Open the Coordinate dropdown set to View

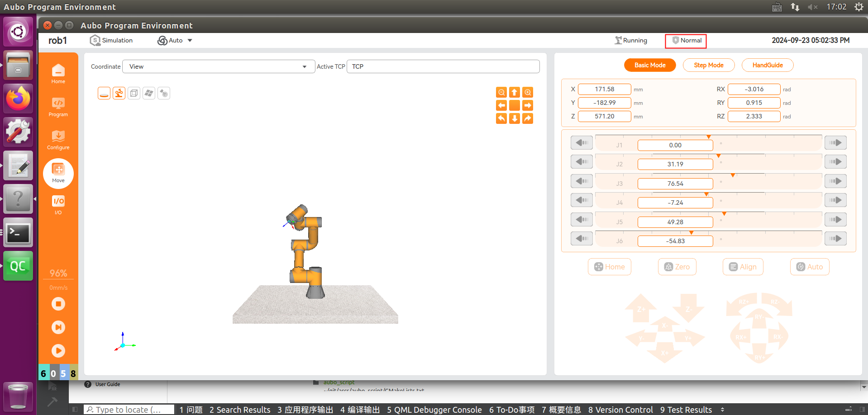point(219,66)
